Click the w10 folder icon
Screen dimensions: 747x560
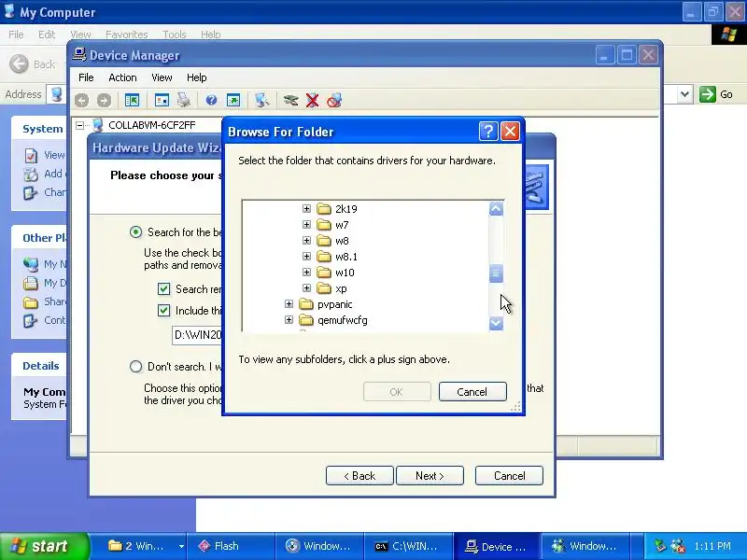[324, 273]
